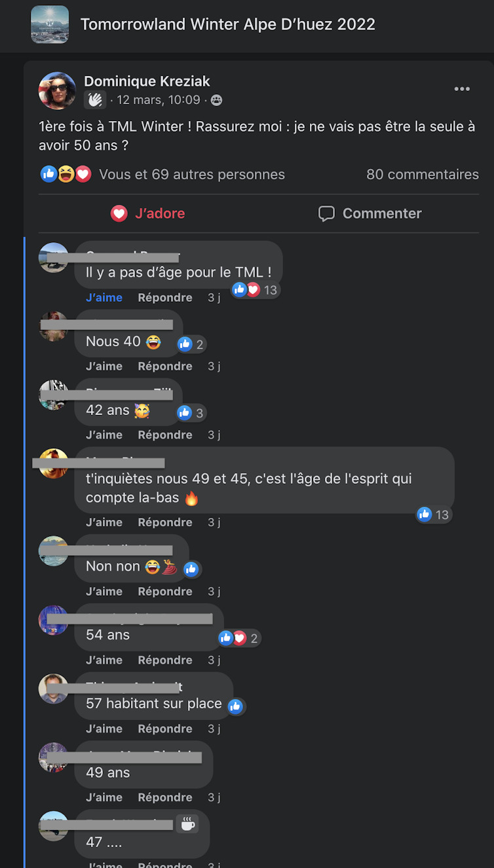
Task: Click the group audience icon beside post time
Action: pos(216,100)
